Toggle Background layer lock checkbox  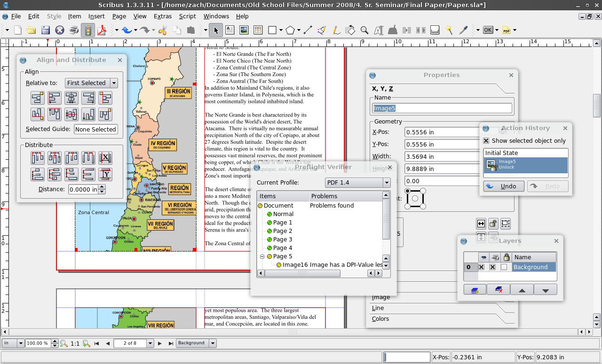tap(504, 267)
